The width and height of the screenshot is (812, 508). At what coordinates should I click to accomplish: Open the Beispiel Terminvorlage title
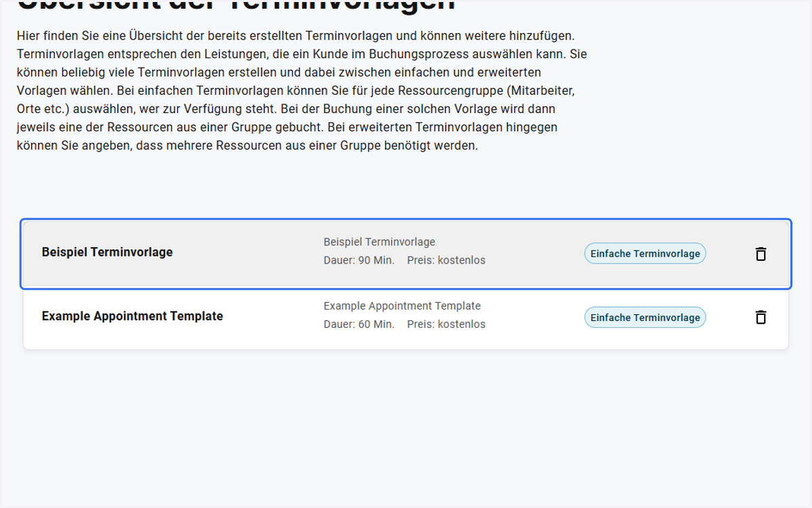(107, 252)
